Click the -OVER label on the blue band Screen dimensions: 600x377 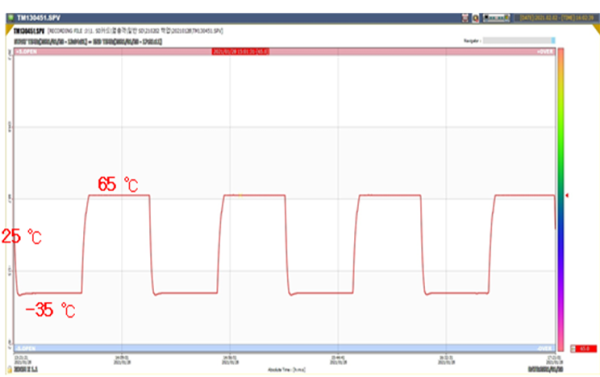click(x=545, y=348)
